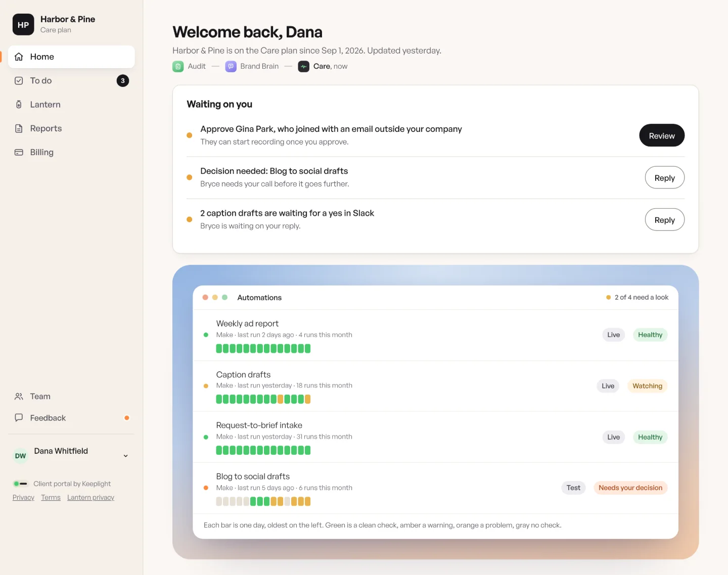Select the Weekly ad report title
The height and width of the screenshot is (575, 728).
(x=247, y=323)
